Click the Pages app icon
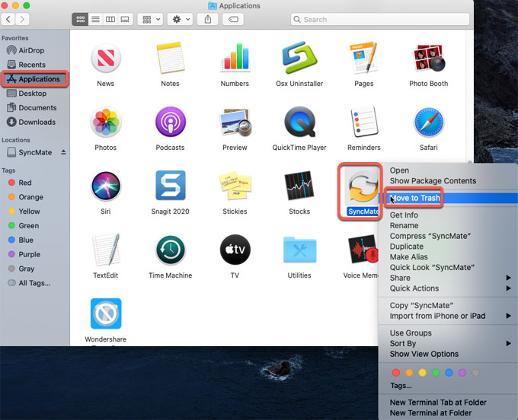Viewport: 518px width, 420px height. [363, 58]
